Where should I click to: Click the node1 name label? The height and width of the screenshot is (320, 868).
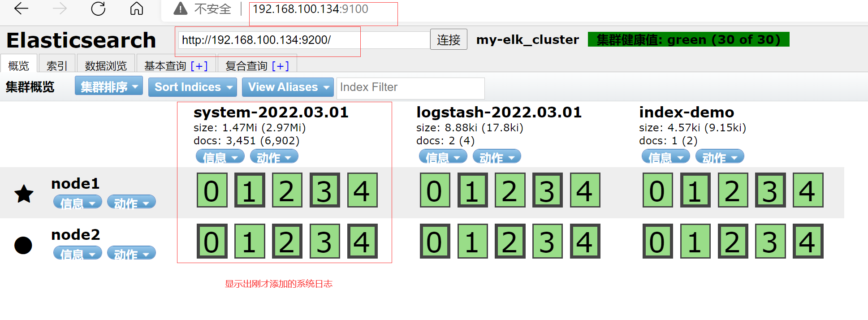[x=75, y=183]
